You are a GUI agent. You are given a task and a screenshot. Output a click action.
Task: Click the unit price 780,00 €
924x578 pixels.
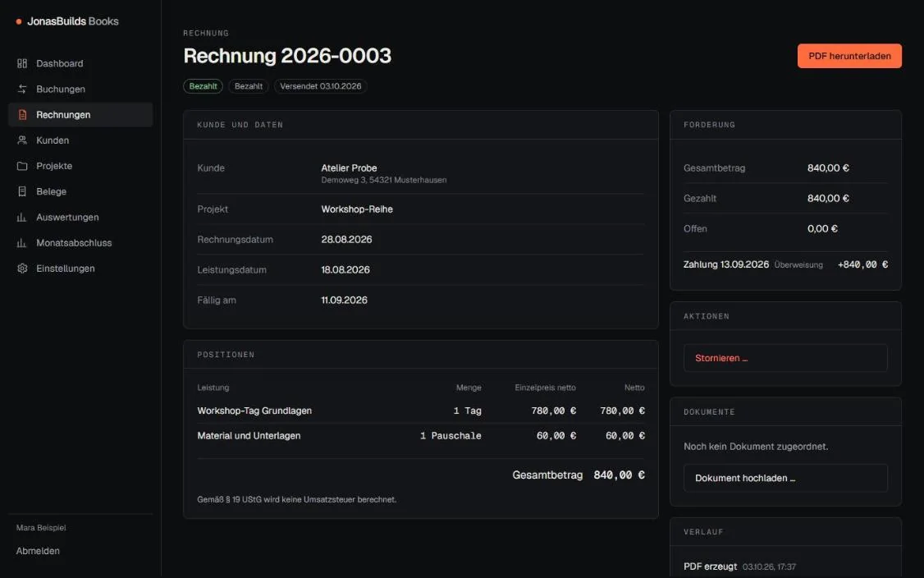[x=553, y=411]
